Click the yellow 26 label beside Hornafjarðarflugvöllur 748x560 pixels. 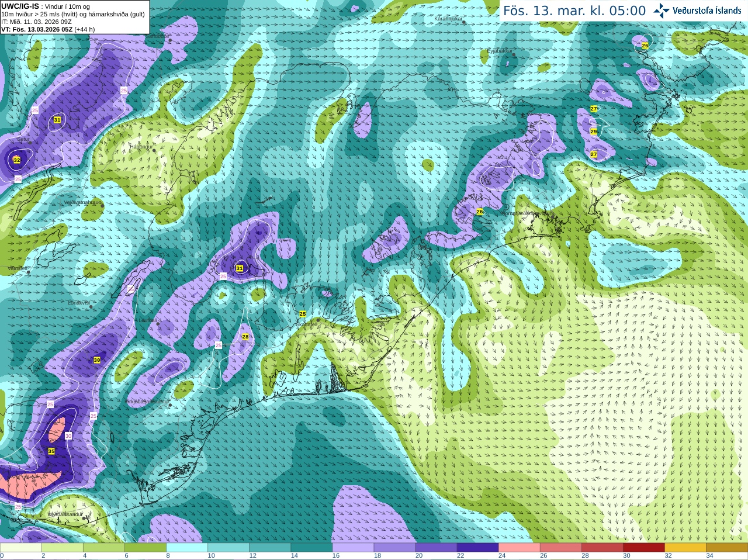480,212
